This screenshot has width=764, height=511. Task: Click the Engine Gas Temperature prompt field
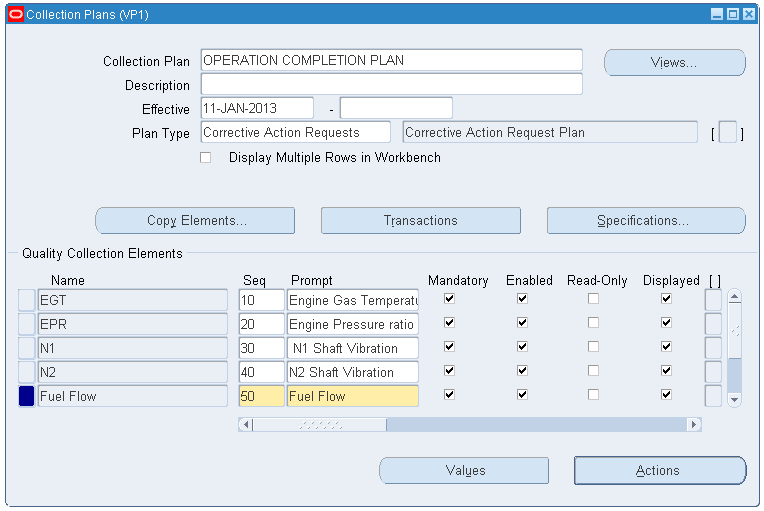point(353,300)
